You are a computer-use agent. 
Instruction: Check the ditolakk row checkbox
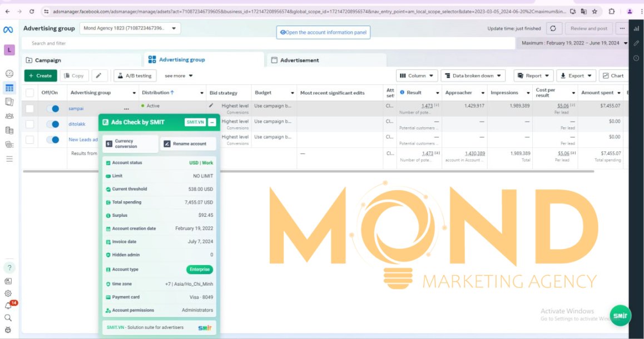(x=29, y=124)
